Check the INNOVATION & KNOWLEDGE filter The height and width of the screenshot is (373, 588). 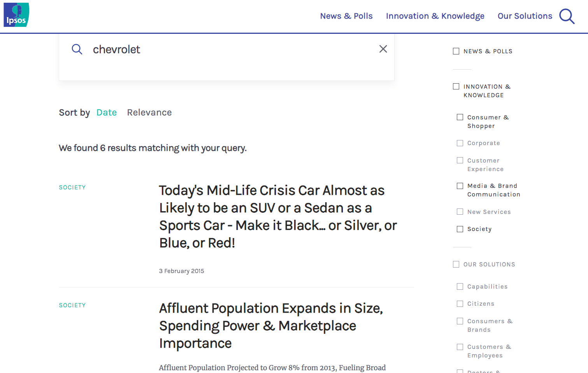[x=456, y=86]
